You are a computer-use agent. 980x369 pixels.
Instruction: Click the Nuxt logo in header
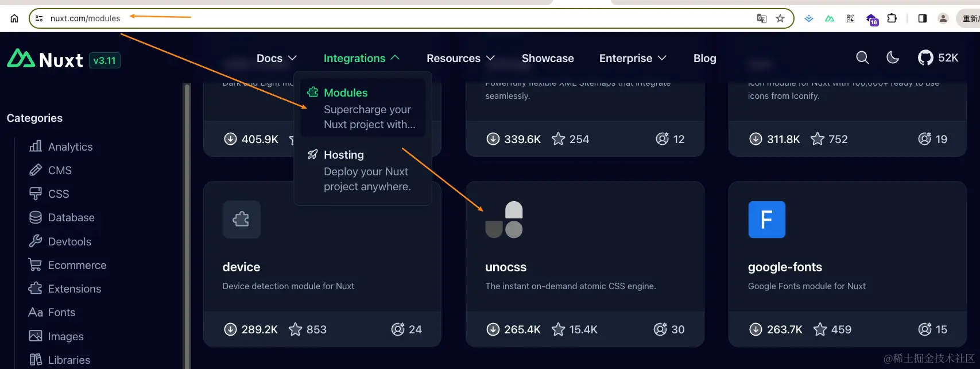tap(46, 59)
